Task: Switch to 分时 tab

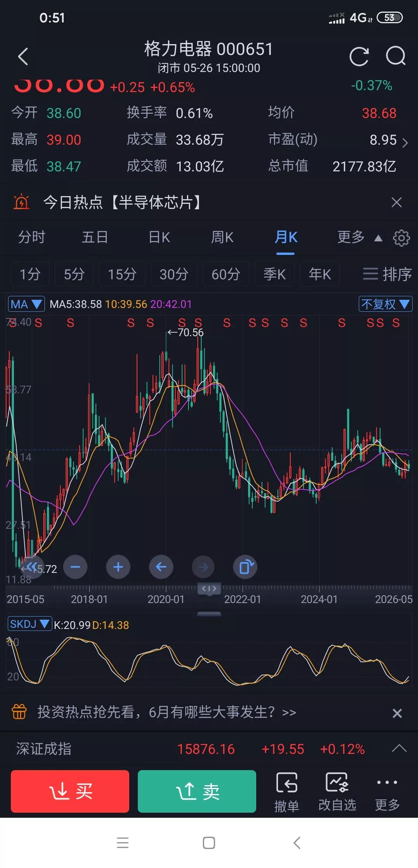Action: [x=32, y=237]
